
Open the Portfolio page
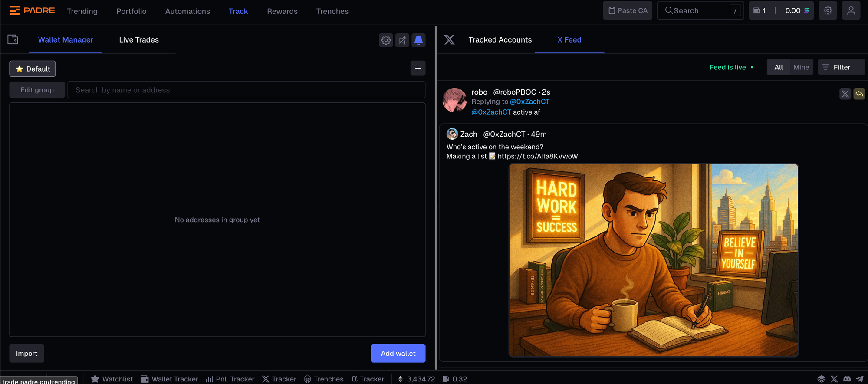coord(131,11)
